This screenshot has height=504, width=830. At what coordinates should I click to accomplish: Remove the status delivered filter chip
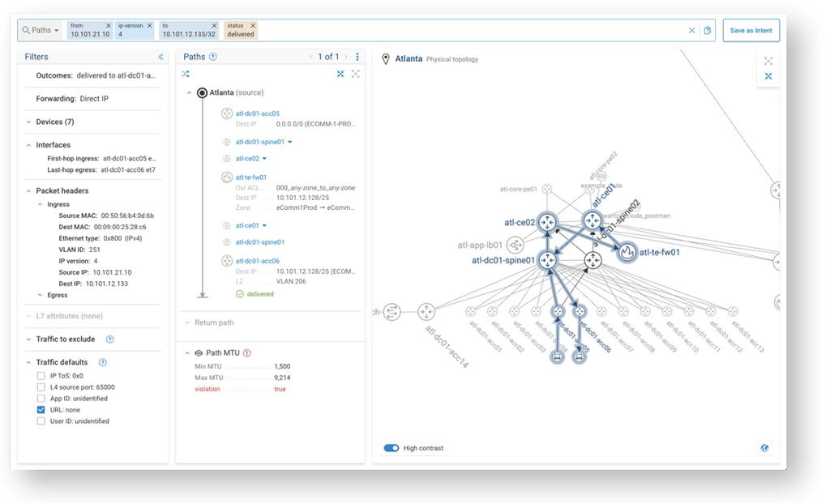pyautogui.click(x=252, y=26)
